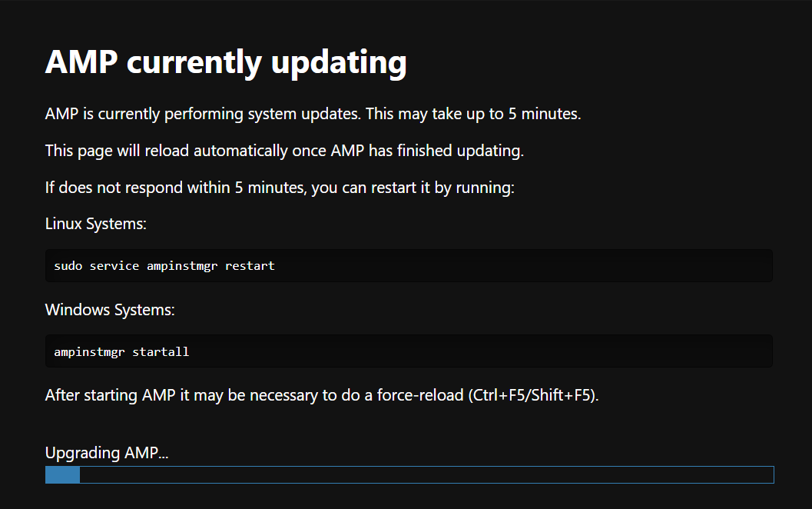
Task: Click the filled blue portion of progress bar
Action: click(62, 474)
